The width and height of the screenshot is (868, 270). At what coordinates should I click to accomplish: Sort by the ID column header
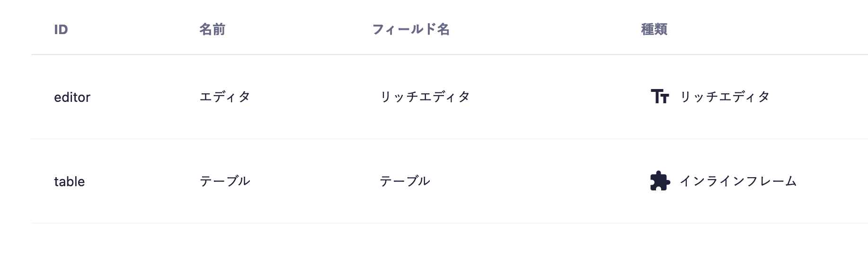tap(61, 30)
